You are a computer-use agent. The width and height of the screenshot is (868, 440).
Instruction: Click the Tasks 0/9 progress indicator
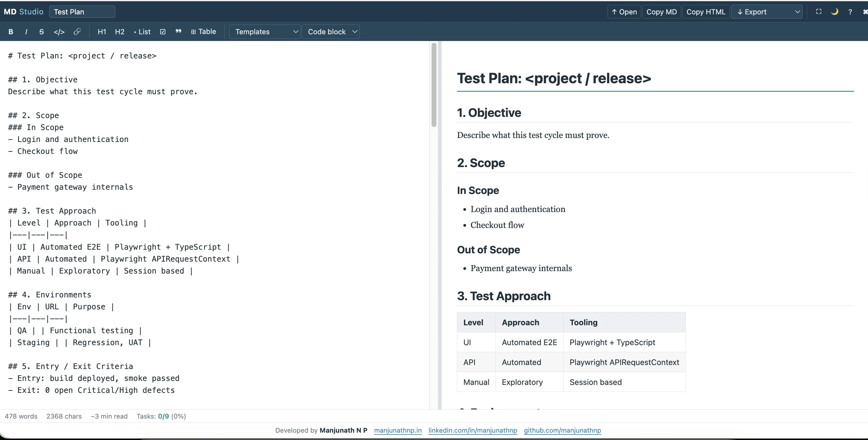coord(161,416)
